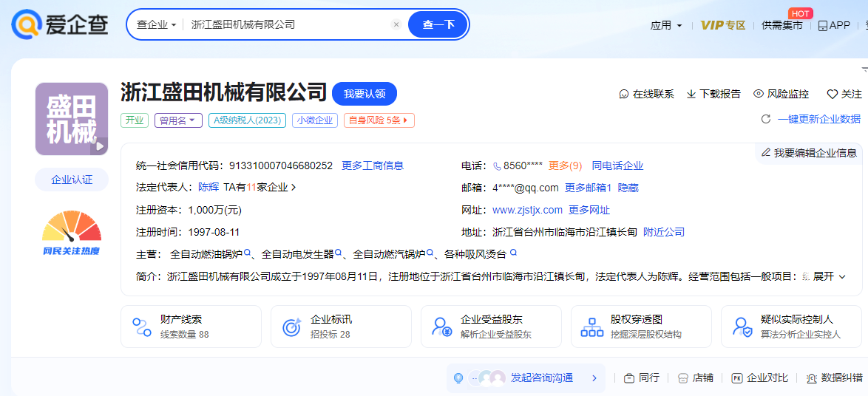Open the 财产线索 card
Screen dimensions: 868x396
[x=191, y=327]
